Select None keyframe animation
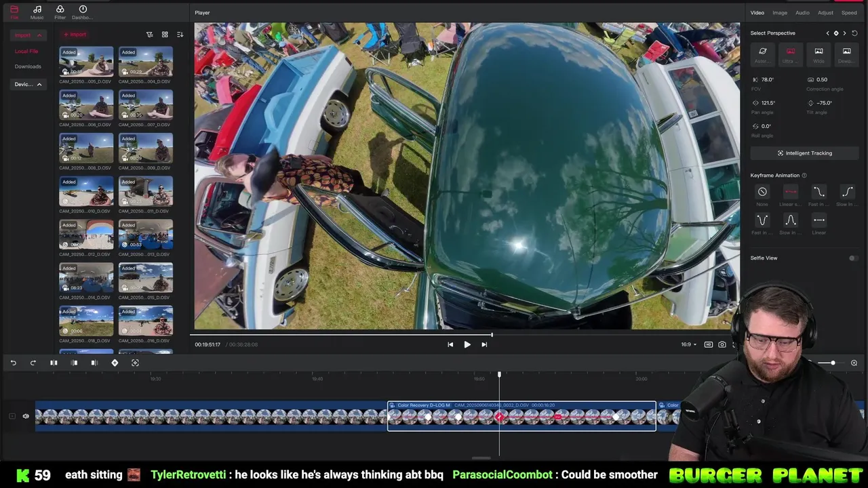Viewport: 868px width, 488px height. [762, 192]
